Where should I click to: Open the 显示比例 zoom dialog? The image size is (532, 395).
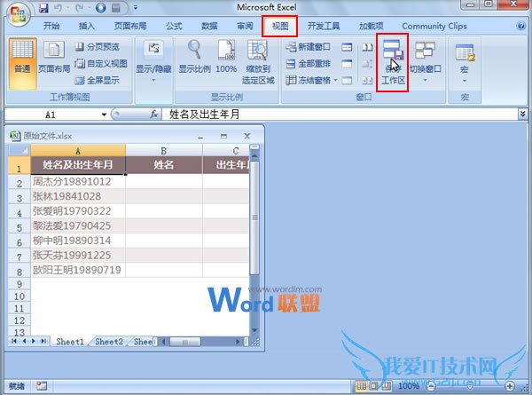(x=195, y=57)
